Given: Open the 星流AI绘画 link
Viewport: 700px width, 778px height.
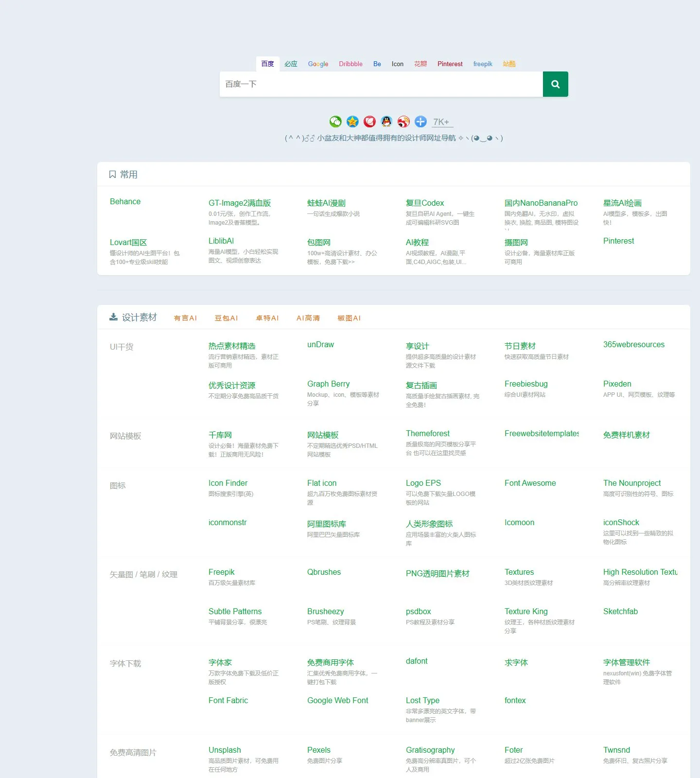Looking at the screenshot, I should coord(622,203).
